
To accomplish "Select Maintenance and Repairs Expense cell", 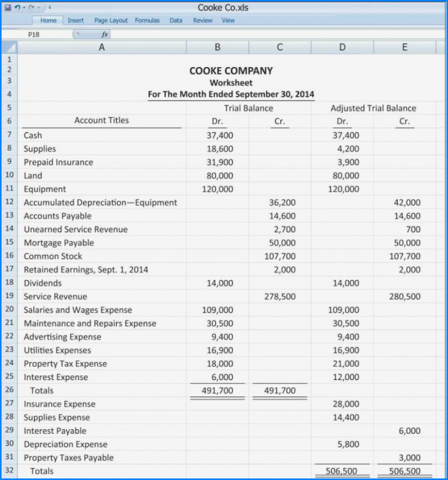I will [102, 324].
